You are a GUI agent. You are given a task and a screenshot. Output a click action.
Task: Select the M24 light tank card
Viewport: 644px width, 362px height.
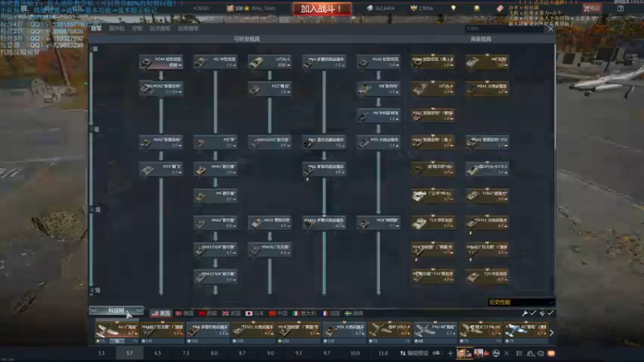tap(161, 169)
